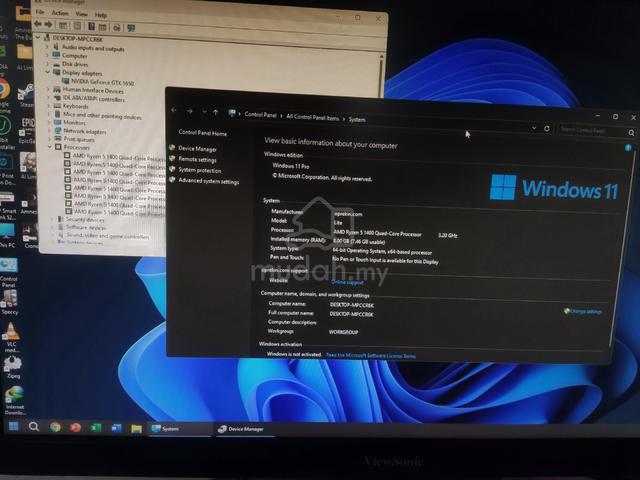The width and height of the screenshot is (640, 480).
Task: Click Back arrow in System window
Action: click(173, 110)
